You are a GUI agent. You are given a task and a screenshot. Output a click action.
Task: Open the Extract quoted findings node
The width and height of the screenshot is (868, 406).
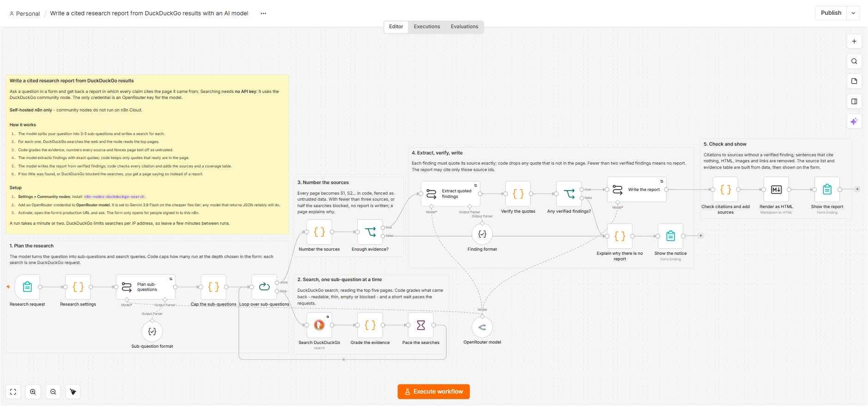click(x=450, y=193)
